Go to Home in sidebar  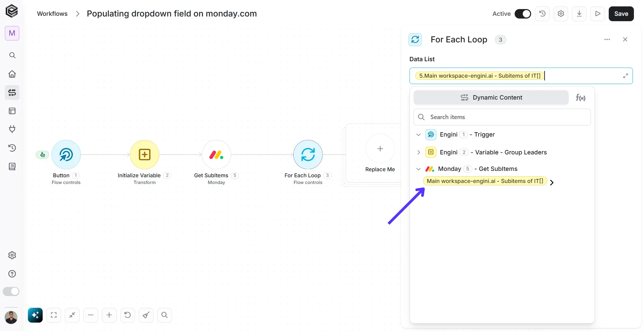pos(12,74)
